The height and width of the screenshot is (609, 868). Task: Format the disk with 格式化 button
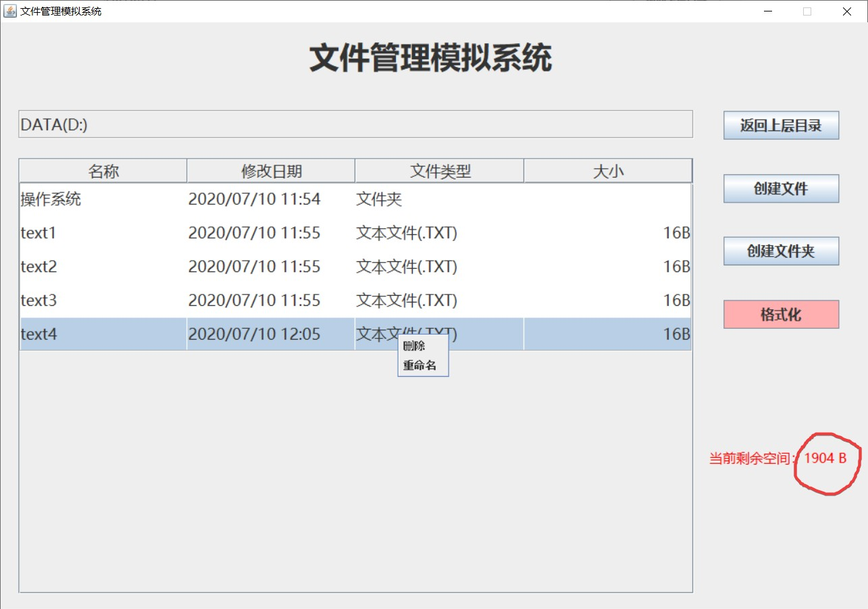tap(781, 315)
